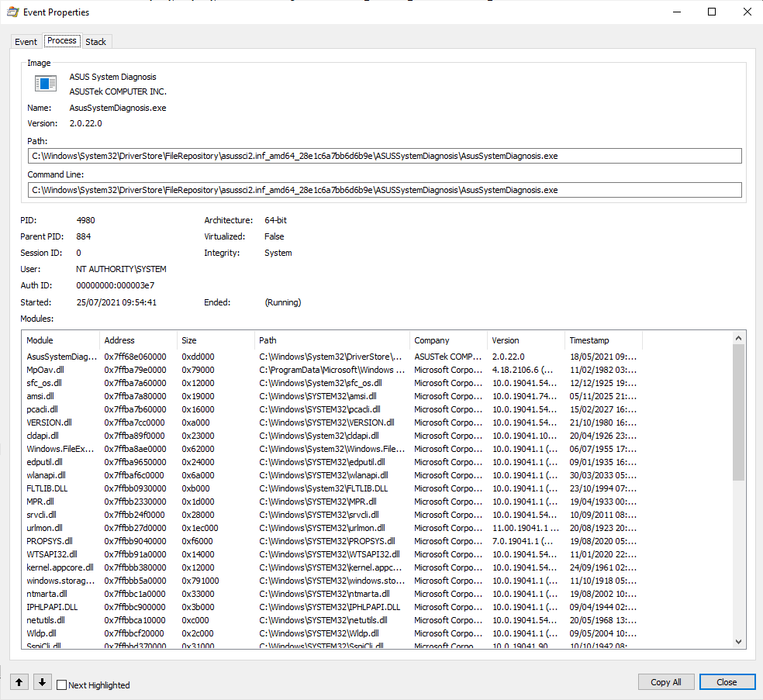Sort modules by the Timestamp column header
This screenshot has width=763, height=700.
coord(603,340)
